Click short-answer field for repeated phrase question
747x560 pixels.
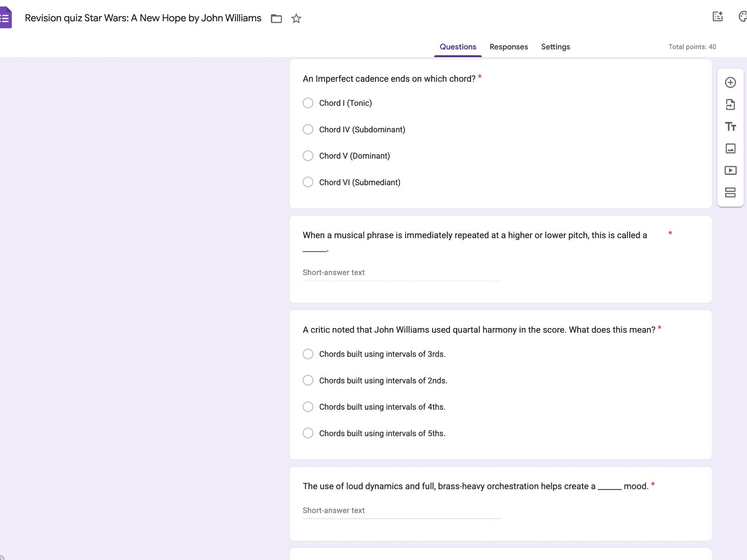(x=401, y=273)
